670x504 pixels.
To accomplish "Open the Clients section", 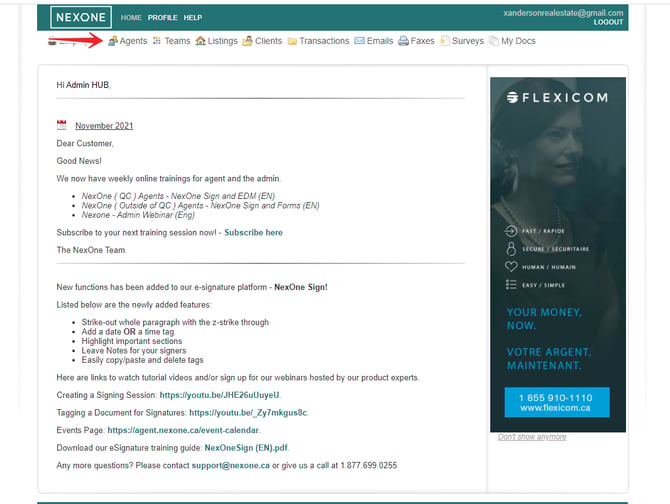I will pyautogui.click(x=268, y=41).
